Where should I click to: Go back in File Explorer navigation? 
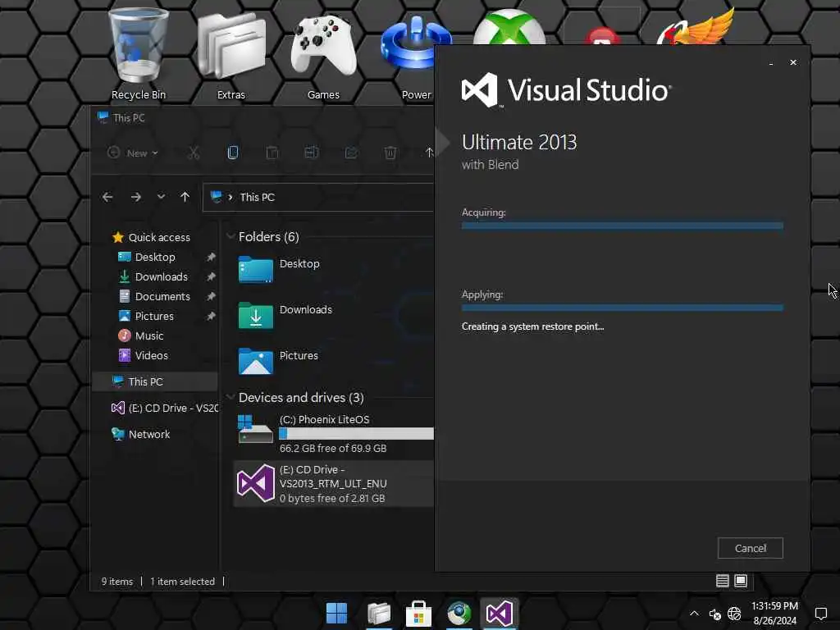(107, 197)
